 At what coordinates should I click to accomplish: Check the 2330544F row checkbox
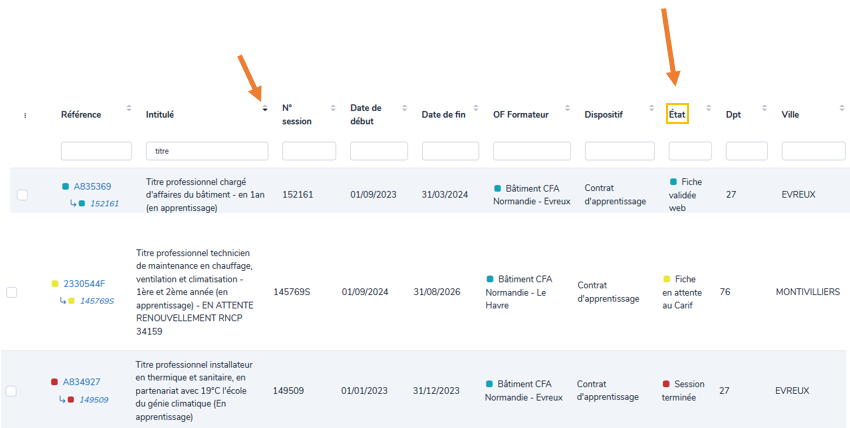[x=12, y=292]
